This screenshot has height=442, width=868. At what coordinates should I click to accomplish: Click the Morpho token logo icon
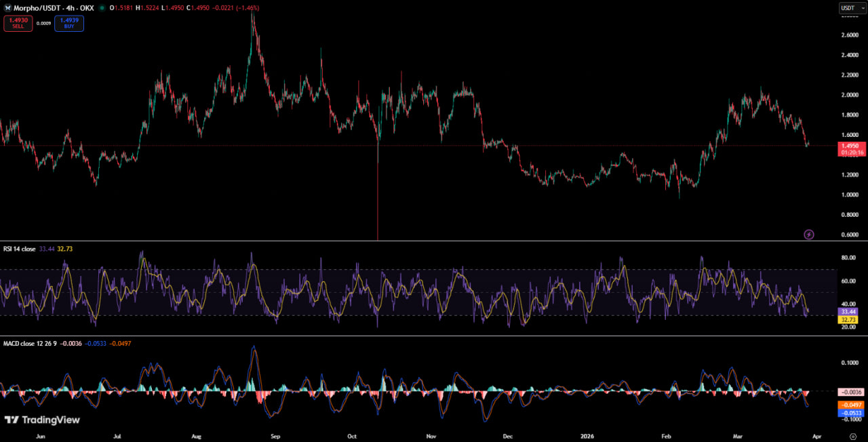coord(7,7)
